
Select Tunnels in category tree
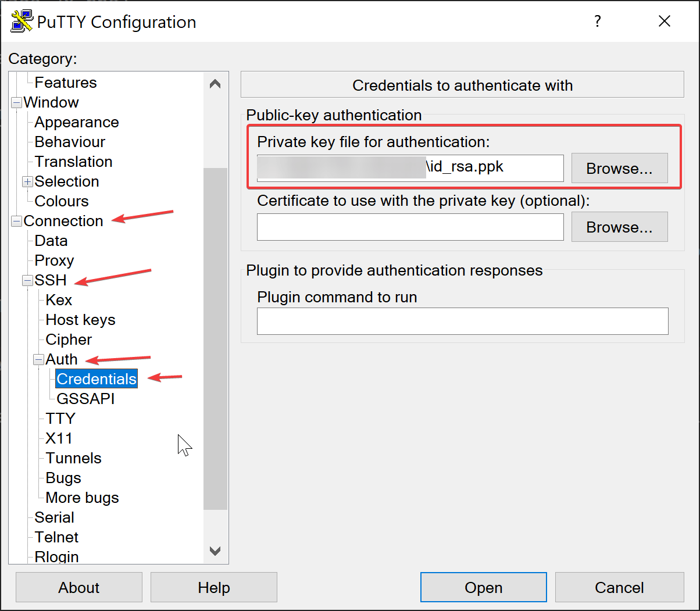73,458
